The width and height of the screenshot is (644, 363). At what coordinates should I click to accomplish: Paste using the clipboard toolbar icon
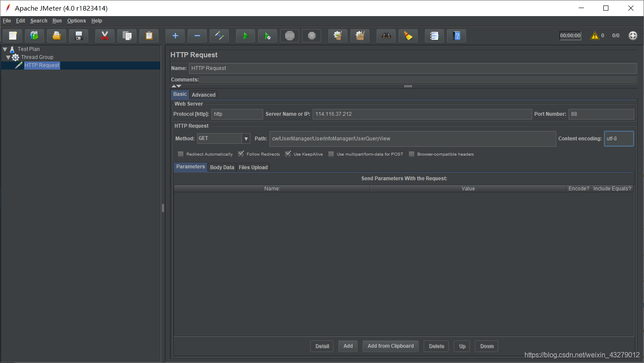click(x=149, y=36)
